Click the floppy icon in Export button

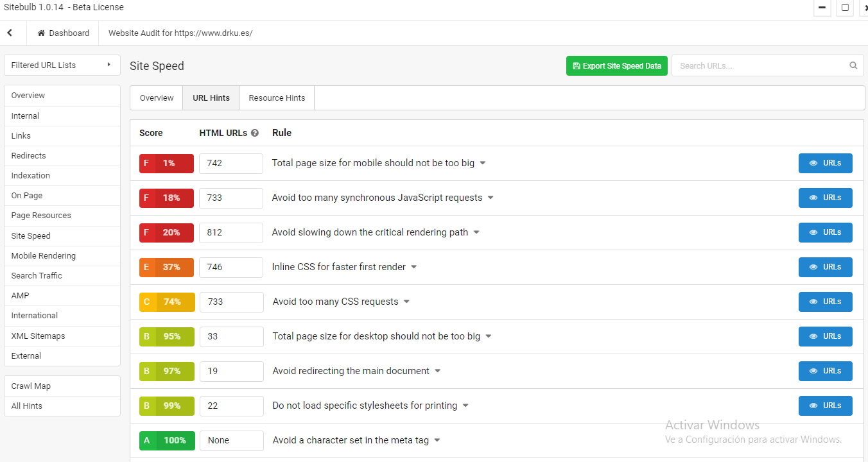577,66
